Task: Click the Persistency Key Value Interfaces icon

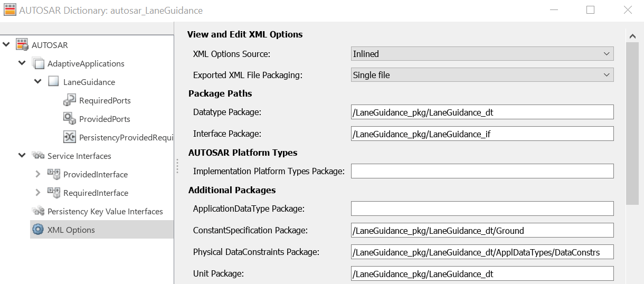Action: coord(38,211)
